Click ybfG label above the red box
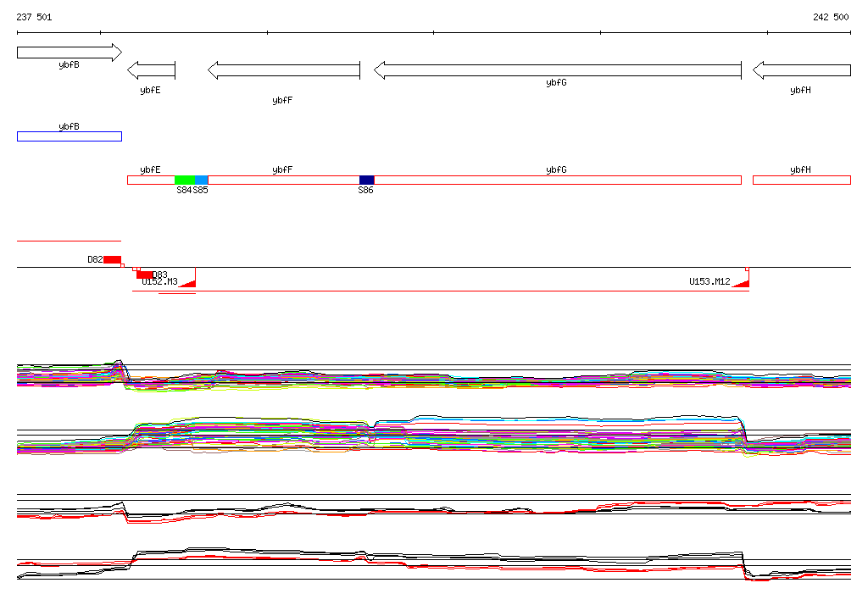Screen dimensions: 868x605 556,170
